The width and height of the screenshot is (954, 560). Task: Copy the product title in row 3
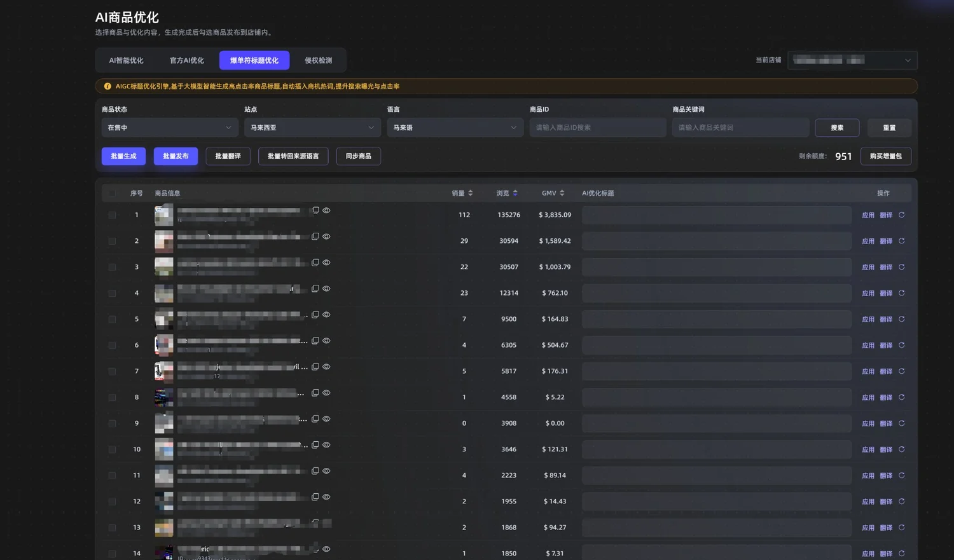pos(315,263)
